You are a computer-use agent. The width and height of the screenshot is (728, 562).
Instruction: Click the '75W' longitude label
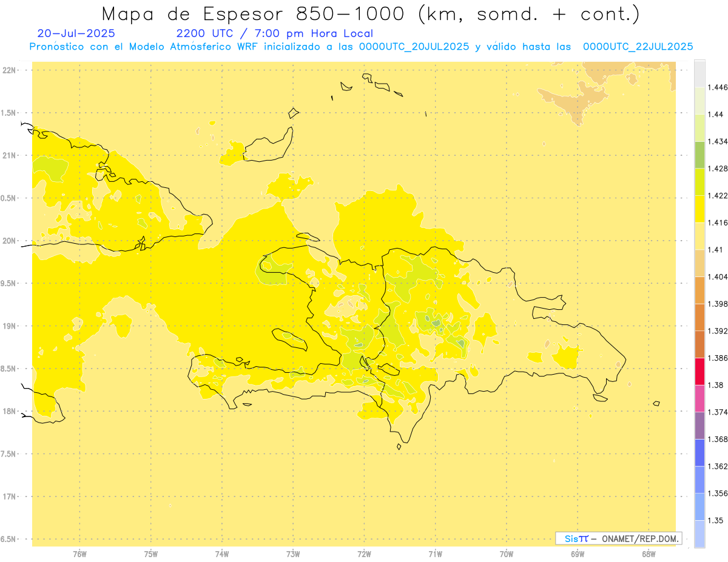(x=150, y=554)
